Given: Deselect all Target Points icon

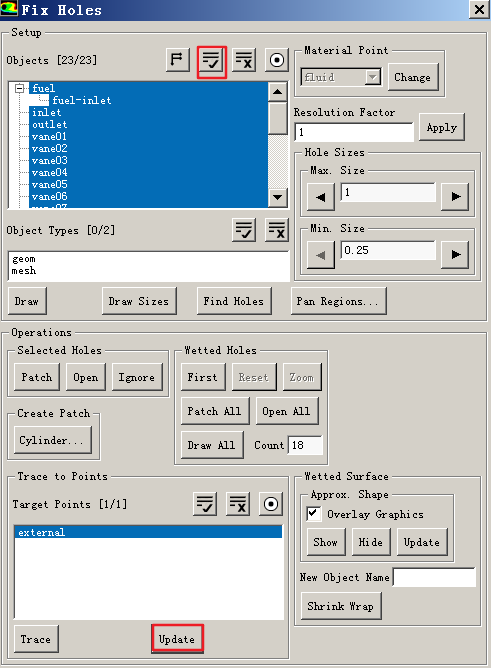Looking at the screenshot, I should pyautogui.click(x=238, y=504).
